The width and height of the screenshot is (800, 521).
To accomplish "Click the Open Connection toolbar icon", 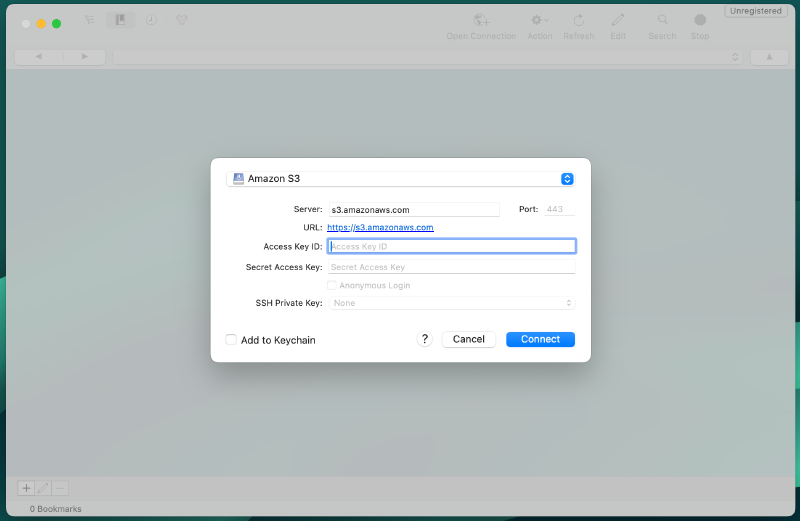I will click(481, 21).
